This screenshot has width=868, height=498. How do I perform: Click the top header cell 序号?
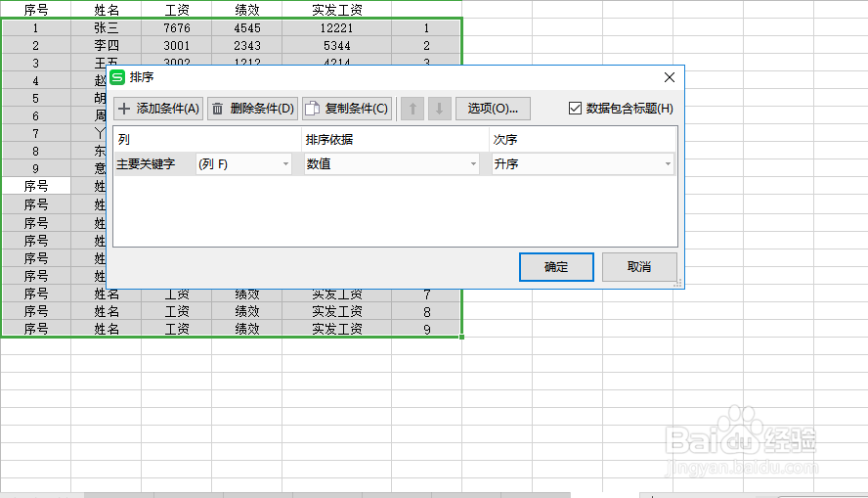click(x=36, y=10)
